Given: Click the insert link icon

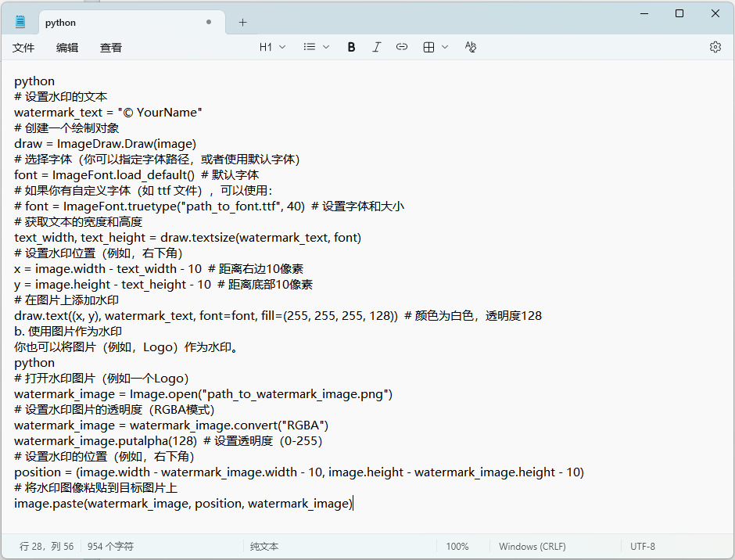Looking at the screenshot, I should pyautogui.click(x=401, y=47).
